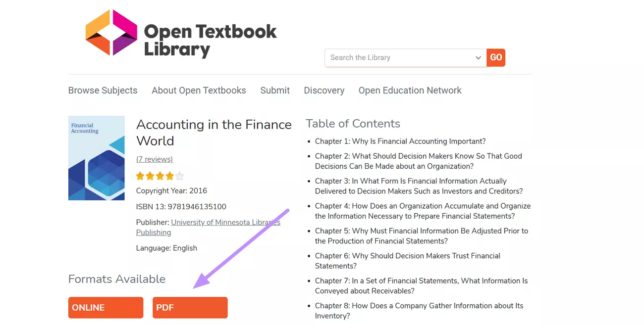Image resolution: width=644 pixels, height=325 pixels.
Task: Open the Financial Accounting book cover
Action: coord(96,158)
